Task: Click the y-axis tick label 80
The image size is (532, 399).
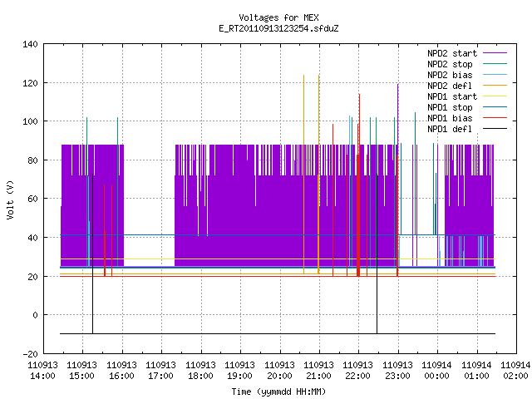Action: coord(32,160)
